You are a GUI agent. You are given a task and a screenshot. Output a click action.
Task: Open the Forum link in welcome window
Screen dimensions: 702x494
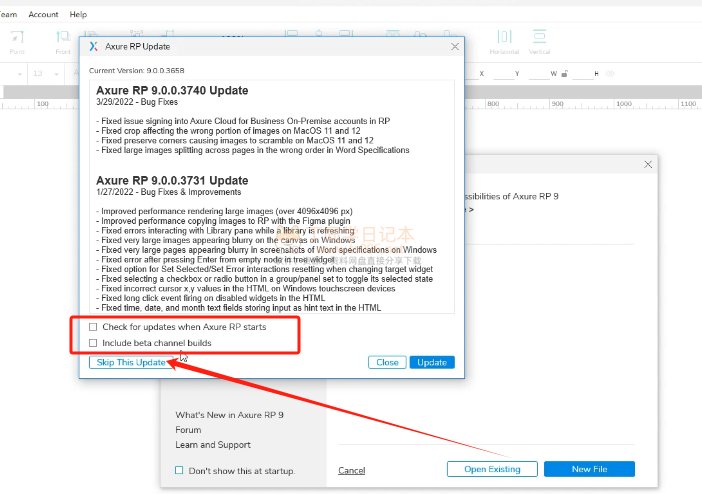coord(188,430)
